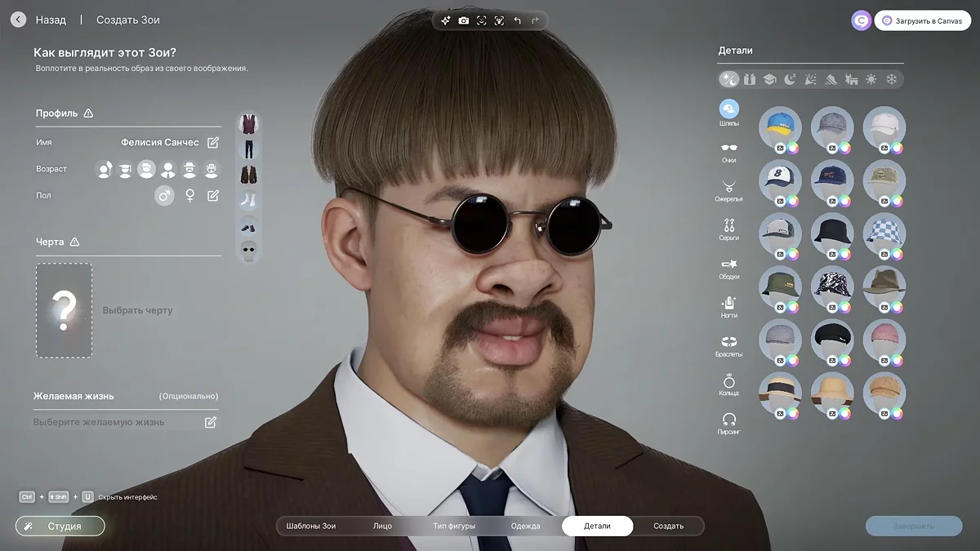Screen dimensions: 980x551
Task: Select the sleepwear moon outfit icon
Action: [790, 79]
